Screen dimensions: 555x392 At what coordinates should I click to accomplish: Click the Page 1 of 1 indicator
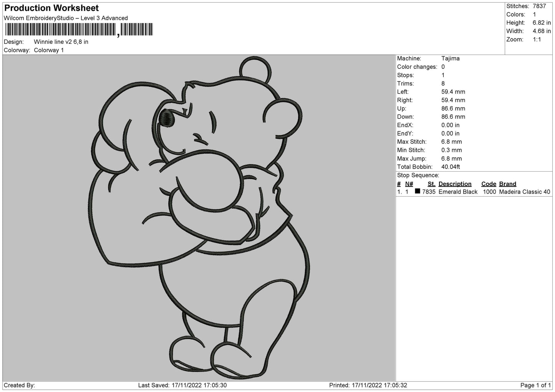click(536, 385)
